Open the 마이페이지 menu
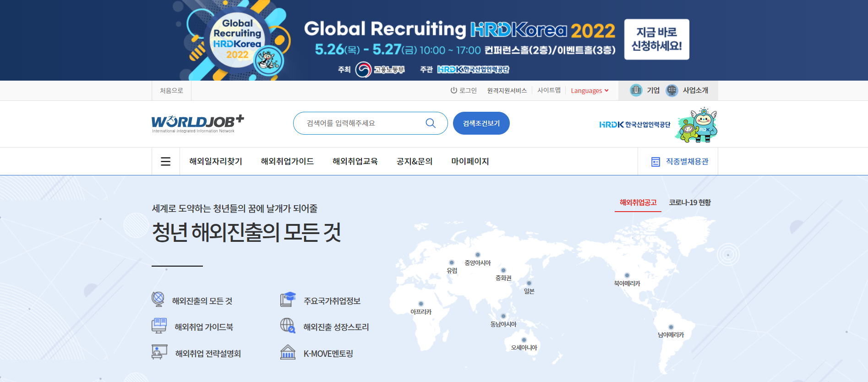This screenshot has height=382, width=868. click(x=470, y=161)
